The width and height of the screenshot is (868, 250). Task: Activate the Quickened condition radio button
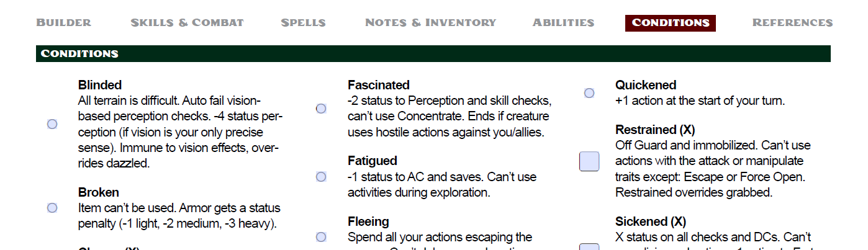[x=589, y=93]
